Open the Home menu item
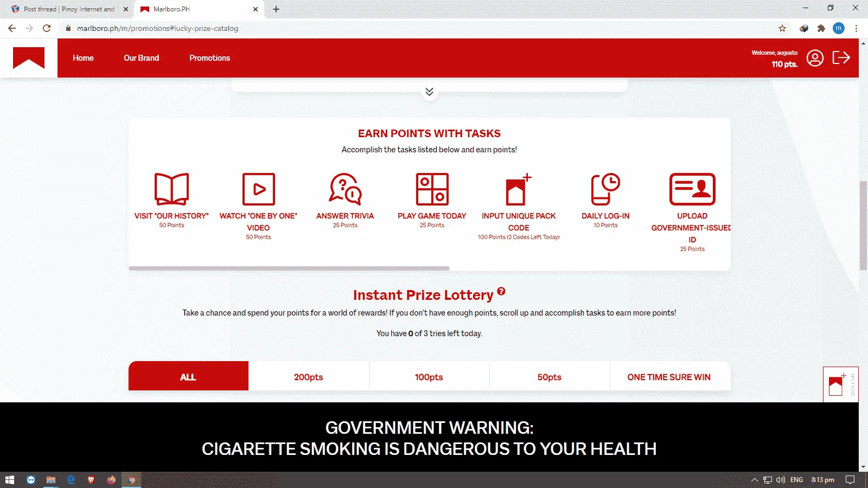This screenshot has height=488, width=868. point(83,58)
